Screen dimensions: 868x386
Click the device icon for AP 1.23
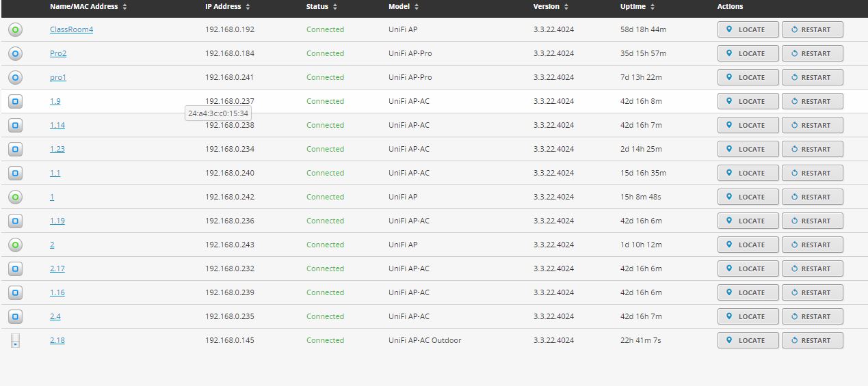point(16,150)
